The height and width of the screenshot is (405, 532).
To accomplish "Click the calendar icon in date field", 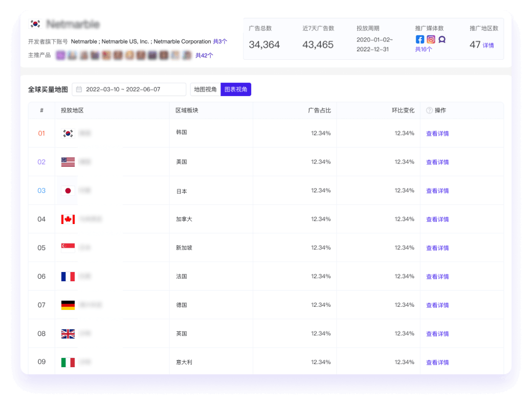I will pyautogui.click(x=79, y=89).
